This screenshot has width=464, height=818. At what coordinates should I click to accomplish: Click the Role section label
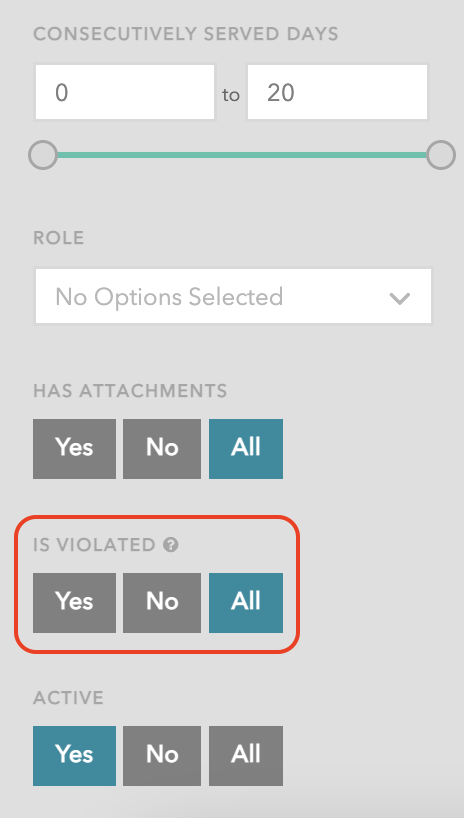click(58, 238)
